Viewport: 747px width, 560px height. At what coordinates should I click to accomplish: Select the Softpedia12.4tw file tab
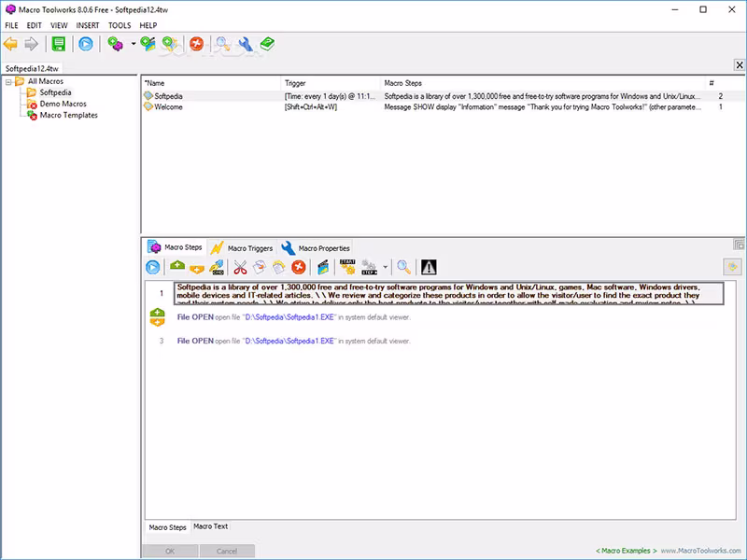32,68
